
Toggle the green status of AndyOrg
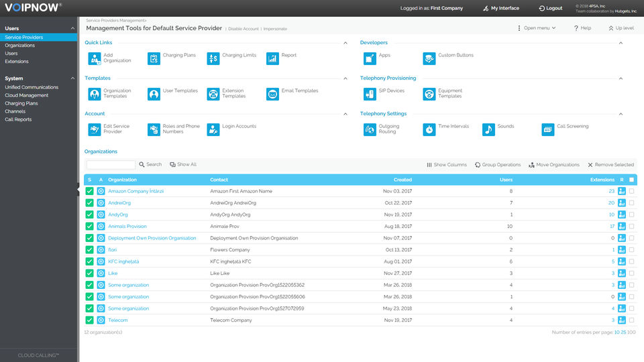[x=89, y=215]
